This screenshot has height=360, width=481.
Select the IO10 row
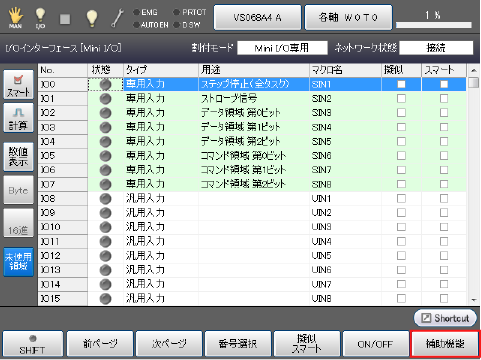tap(252, 227)
